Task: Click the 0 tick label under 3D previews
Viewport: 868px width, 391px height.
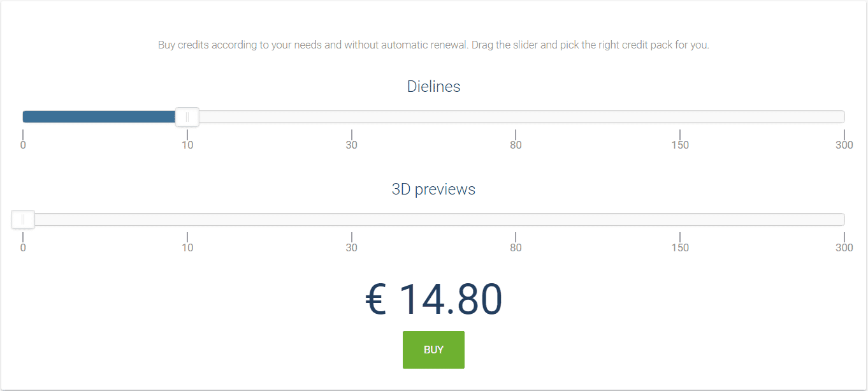Action: pyautogui.click(x=23, y=247)
